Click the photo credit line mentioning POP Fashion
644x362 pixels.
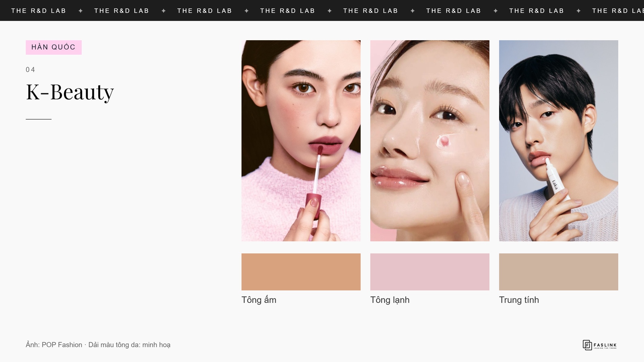pos(98,345)
